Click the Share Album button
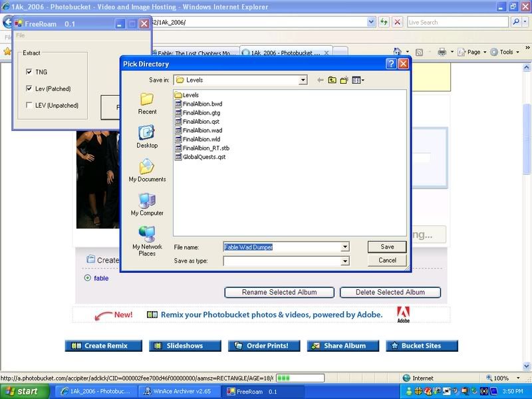 343,346
